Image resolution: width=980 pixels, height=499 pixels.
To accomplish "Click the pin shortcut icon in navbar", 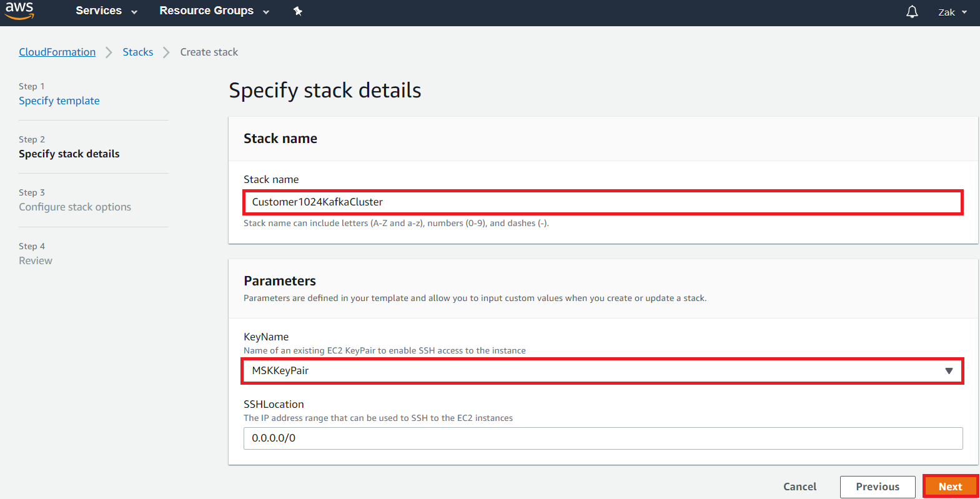I will [x=298, y=11].
